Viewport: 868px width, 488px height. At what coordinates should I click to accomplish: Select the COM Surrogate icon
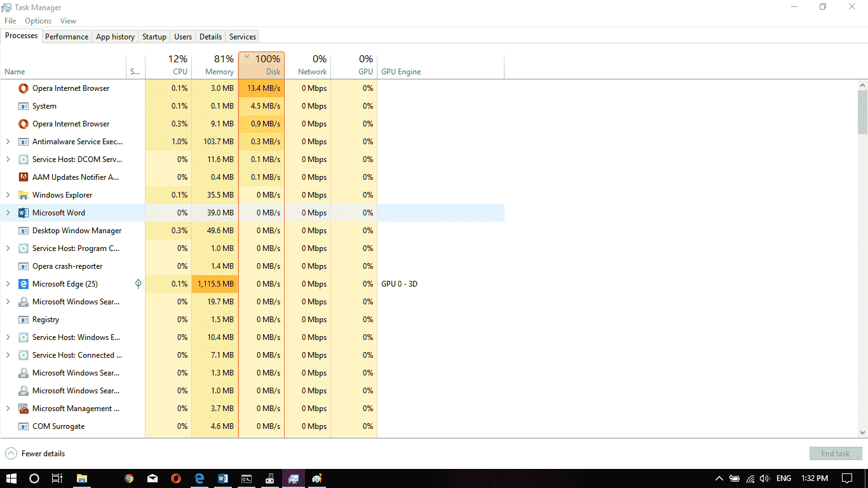tap(24, 426)
